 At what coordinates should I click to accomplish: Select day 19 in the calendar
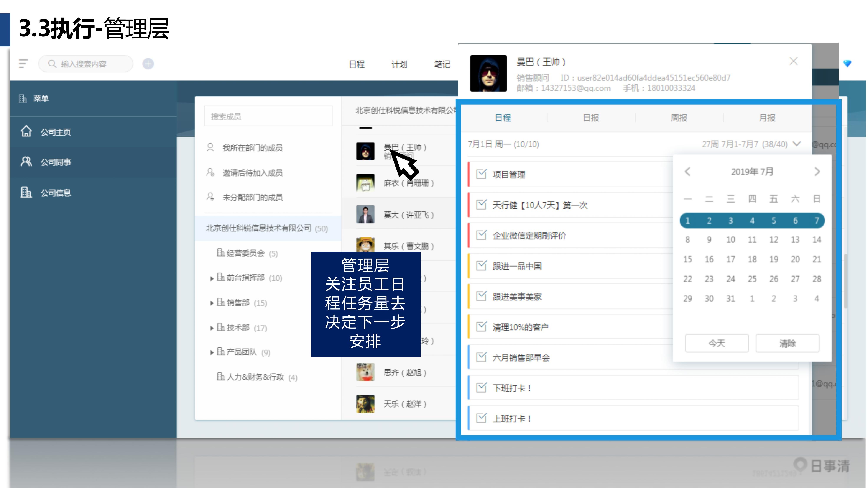tap(774, 259)
